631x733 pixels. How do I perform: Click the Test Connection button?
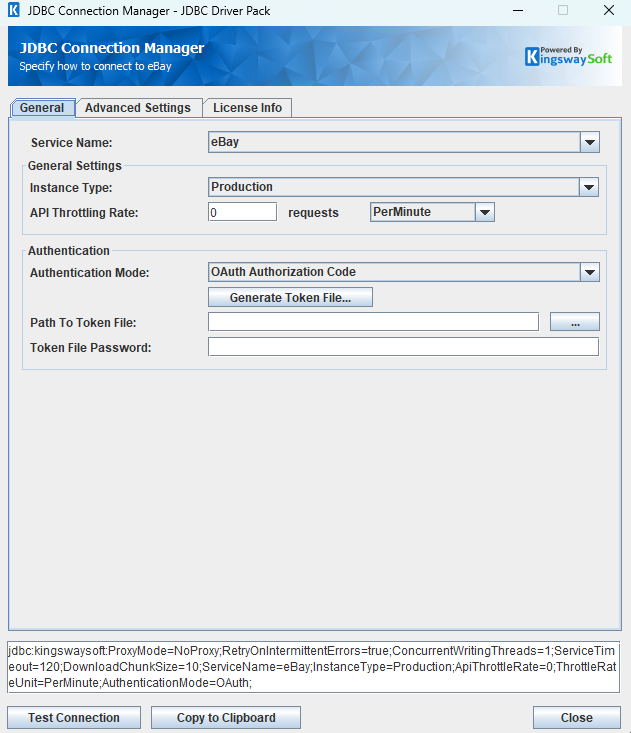coord(74,718)
